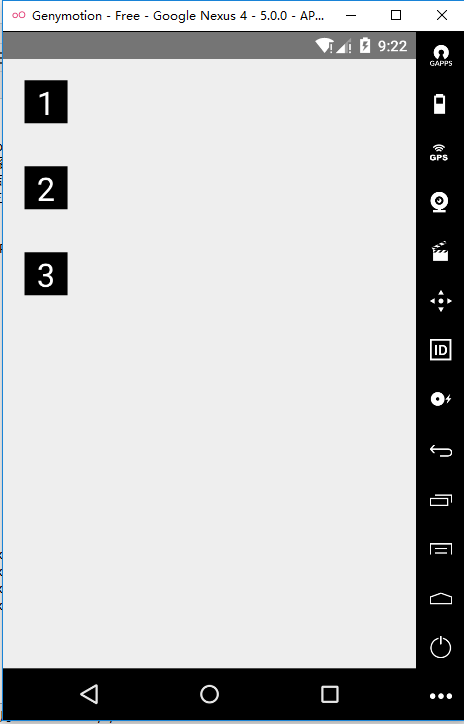Click the sidebar menu button
This screenshot has height=724, width=464.
[440, 549]
